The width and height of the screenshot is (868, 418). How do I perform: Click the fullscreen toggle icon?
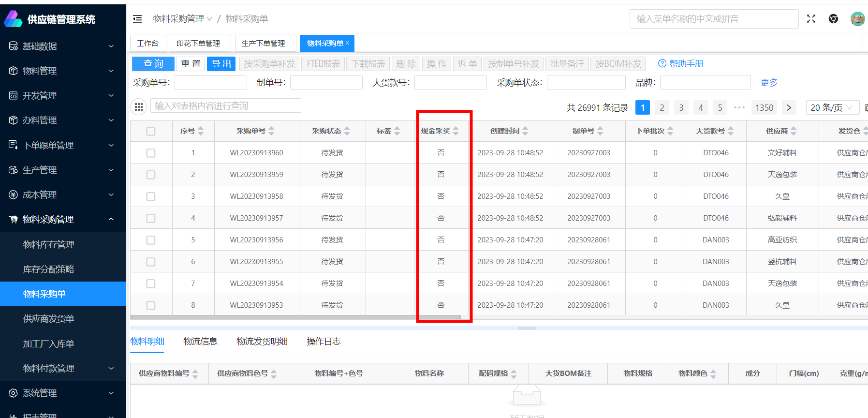click(811, 19)
